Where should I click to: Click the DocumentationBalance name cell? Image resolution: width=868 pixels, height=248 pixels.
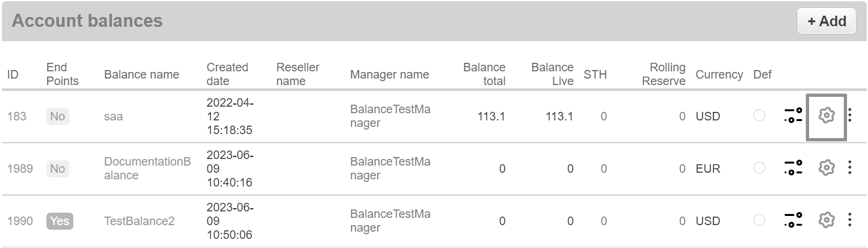tap(147, 168)
